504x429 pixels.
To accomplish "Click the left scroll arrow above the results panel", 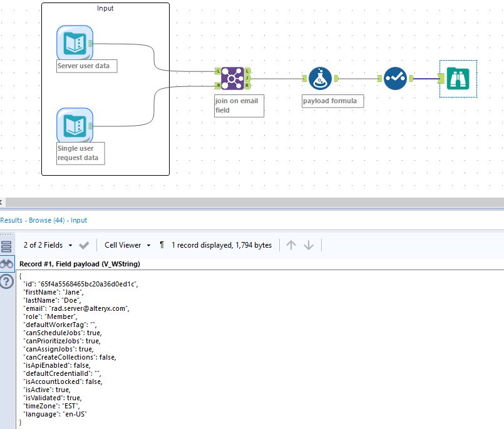I will coord(3,201).
